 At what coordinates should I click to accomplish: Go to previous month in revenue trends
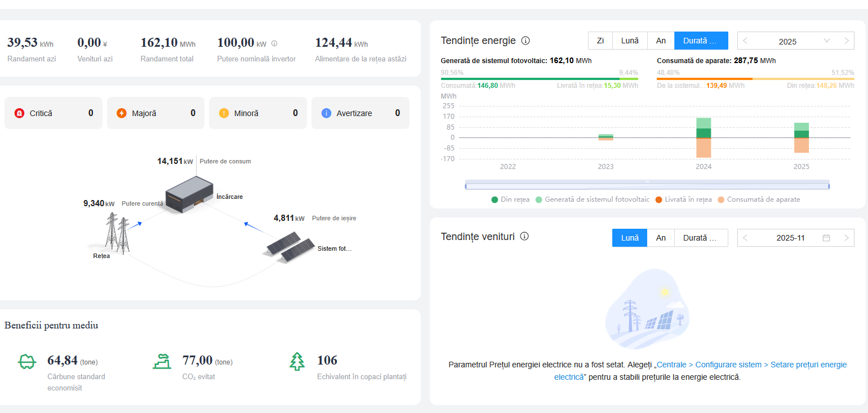click(745, 238)
